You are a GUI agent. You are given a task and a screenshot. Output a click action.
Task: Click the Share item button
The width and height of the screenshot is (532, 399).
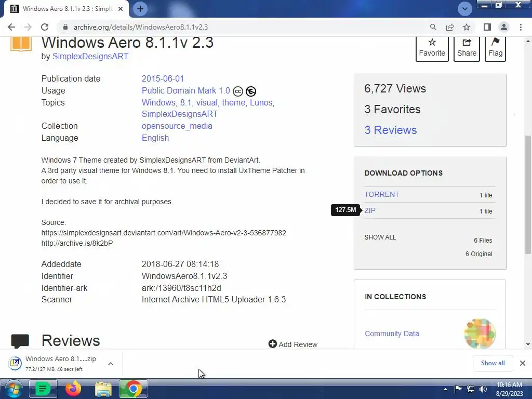(x=467, y=48)
